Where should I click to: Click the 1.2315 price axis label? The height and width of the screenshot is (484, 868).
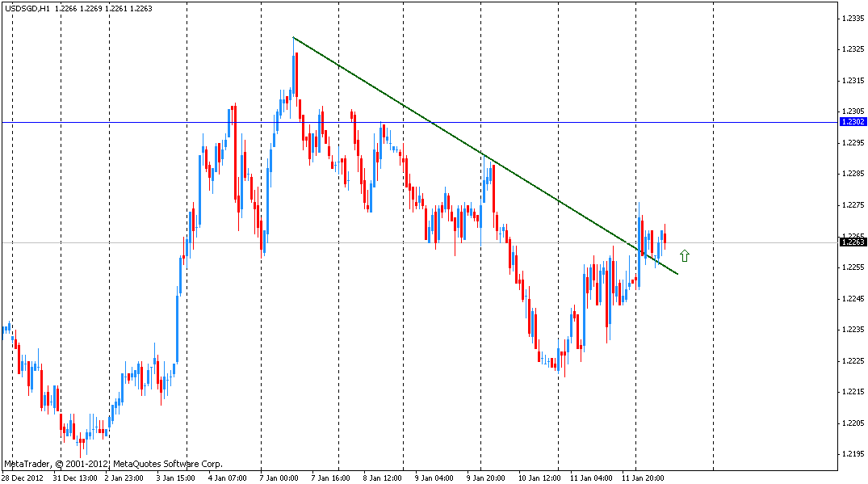tap(853, 80)
